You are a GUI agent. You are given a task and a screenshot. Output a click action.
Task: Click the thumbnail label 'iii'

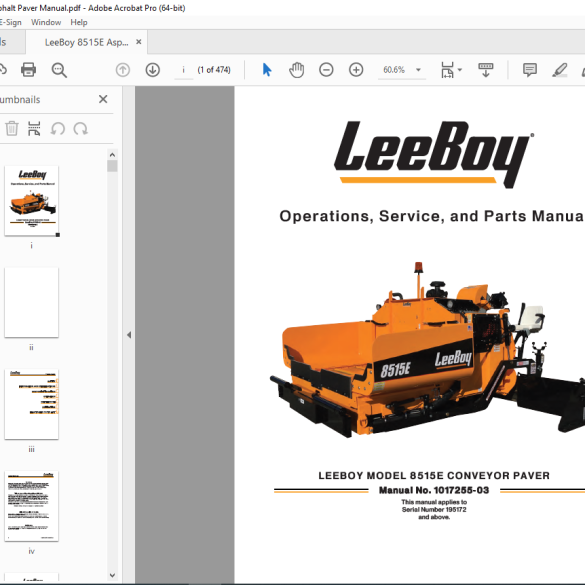(x=32, y=450)
